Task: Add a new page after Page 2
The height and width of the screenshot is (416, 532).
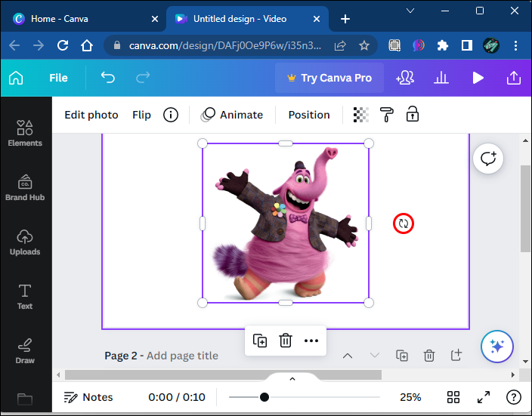Action: click(x=456, y=355)
